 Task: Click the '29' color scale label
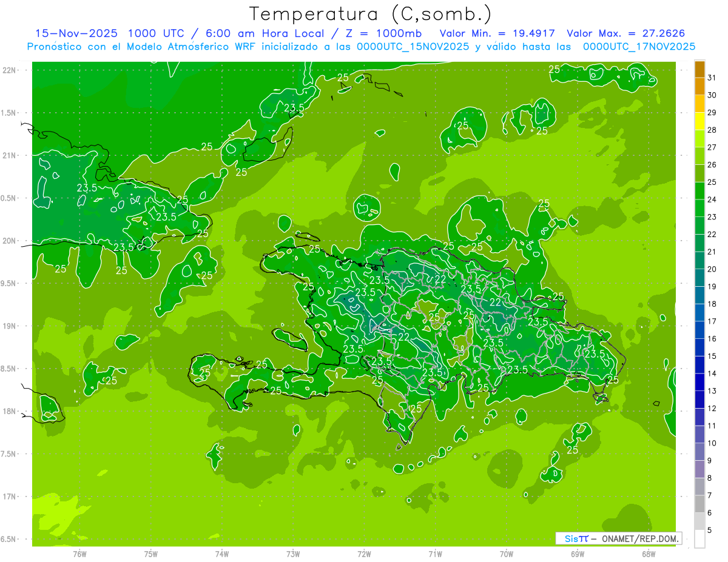(712, 113)
